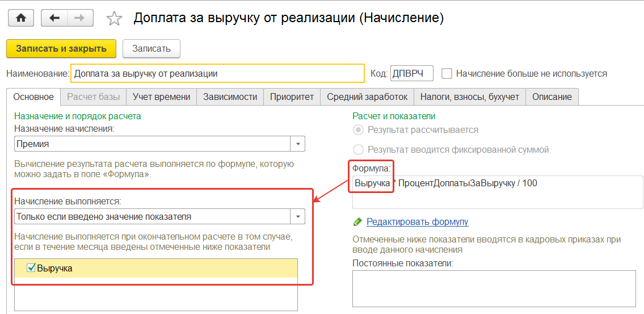Click the Записать button
The width and height of the screenshot is (644, 314).
pyautogui.click(x=151, y=48)
